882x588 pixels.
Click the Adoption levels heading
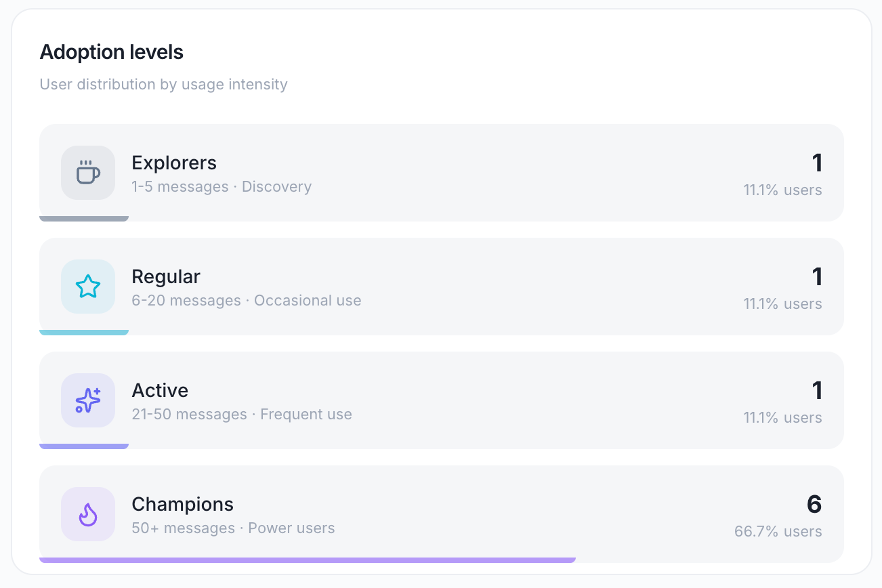[x=112, y=51]
